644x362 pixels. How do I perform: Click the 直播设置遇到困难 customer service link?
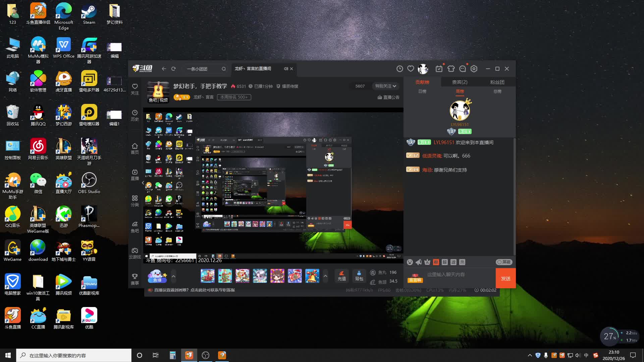tap(194, 290)
